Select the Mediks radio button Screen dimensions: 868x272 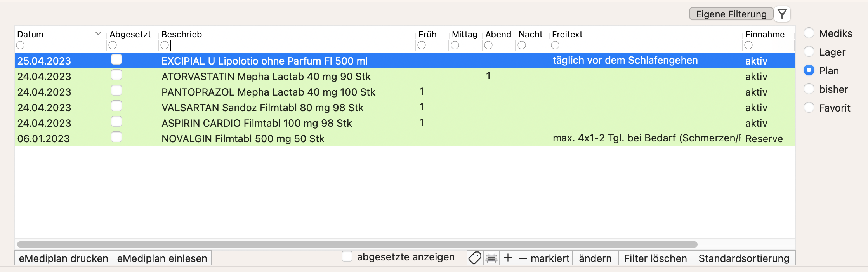click(x=809, y=33)
